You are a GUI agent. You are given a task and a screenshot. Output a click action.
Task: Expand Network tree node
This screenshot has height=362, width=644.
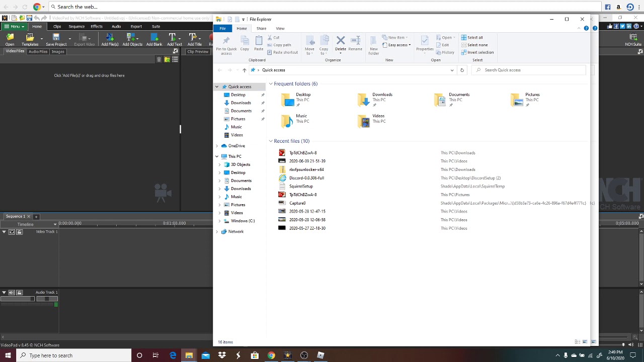point(217,232)
